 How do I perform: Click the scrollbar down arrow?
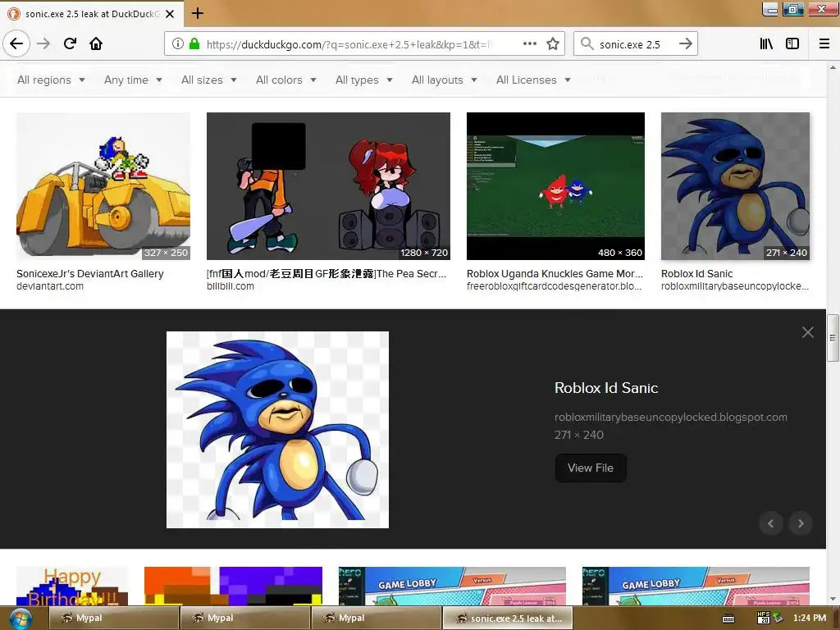(x=833, y=600)
